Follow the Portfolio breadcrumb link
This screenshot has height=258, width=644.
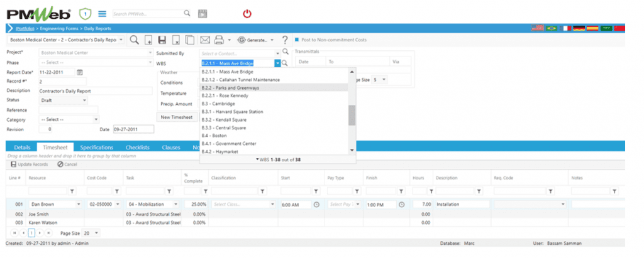coord(25,29)
